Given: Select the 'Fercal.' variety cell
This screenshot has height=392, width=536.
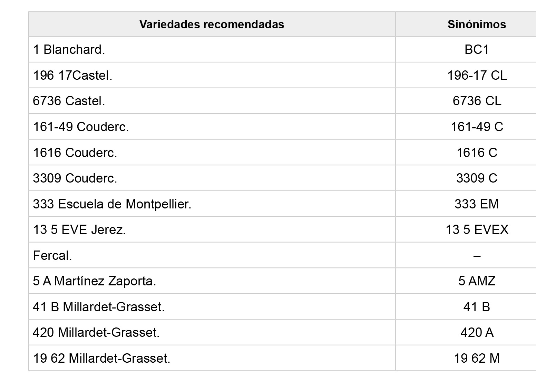Looking at the screenshot, I should point(52,255).
